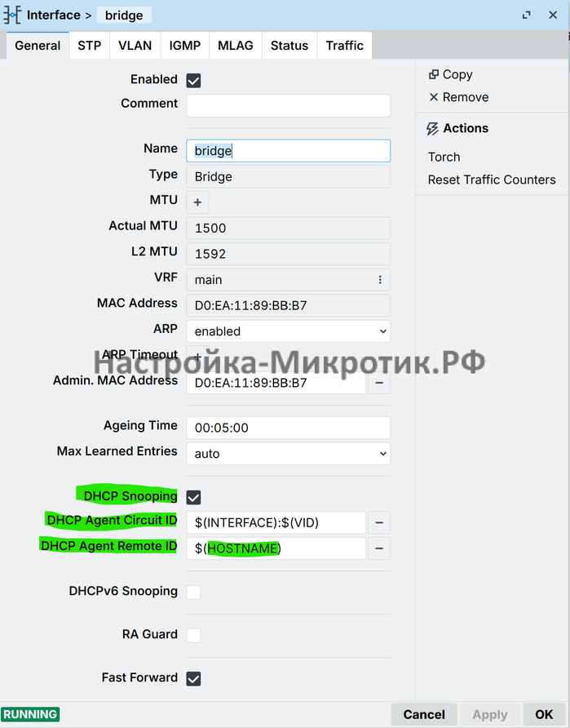Open the VRF main selector
This screenshot has width=570, height=728.
(x=288, y=279)
